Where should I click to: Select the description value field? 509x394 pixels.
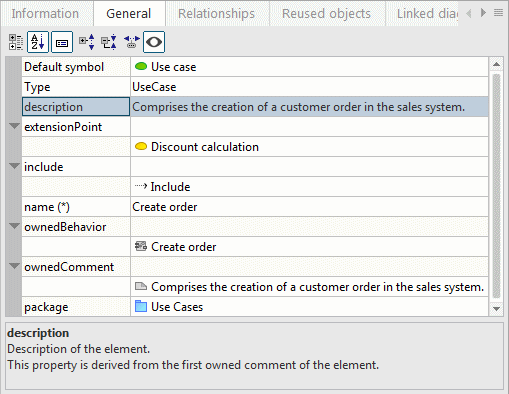point(309,107)
